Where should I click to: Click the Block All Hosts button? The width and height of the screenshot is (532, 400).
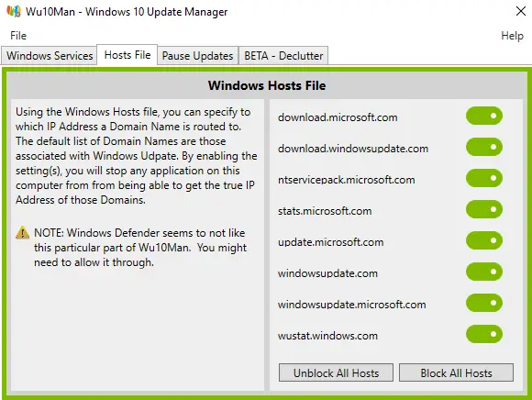tap(456, 372)
